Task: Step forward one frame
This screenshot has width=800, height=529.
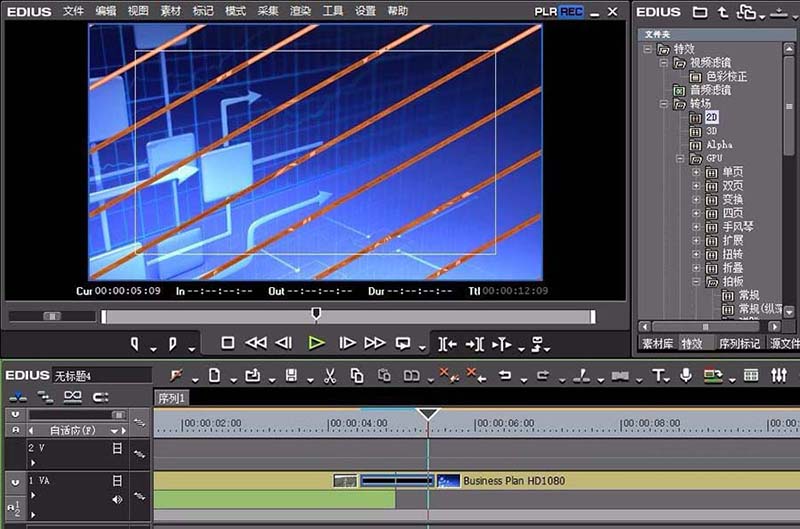Action: [x=347, y=343]
